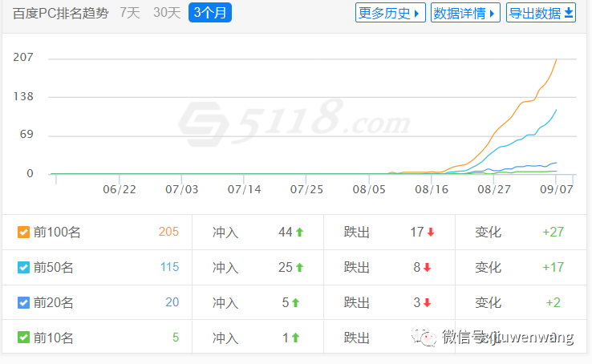Click the green up arrow beside 44

pos(300,233)
